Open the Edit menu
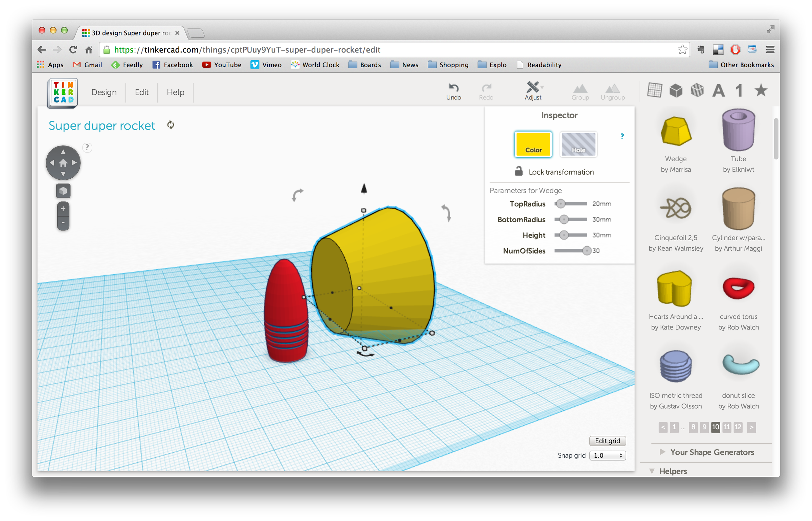The height and width of the screenshot is (521, 812). click(x=141, y=92)
